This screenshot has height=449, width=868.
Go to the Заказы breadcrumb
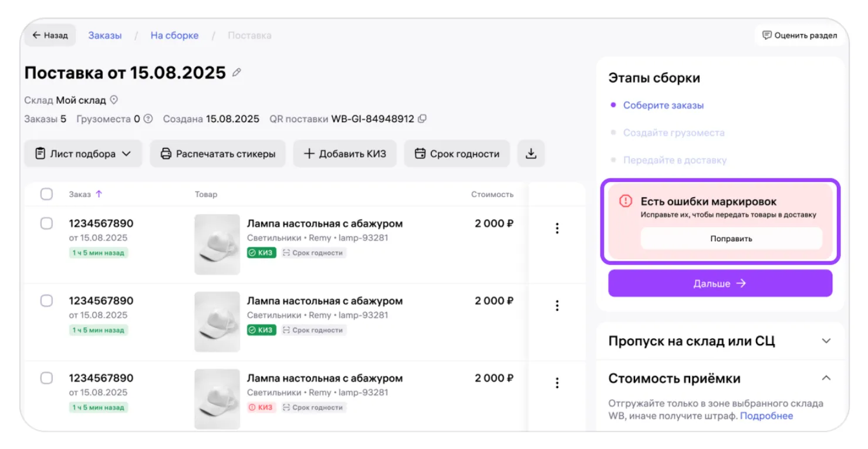click(105, 35)
